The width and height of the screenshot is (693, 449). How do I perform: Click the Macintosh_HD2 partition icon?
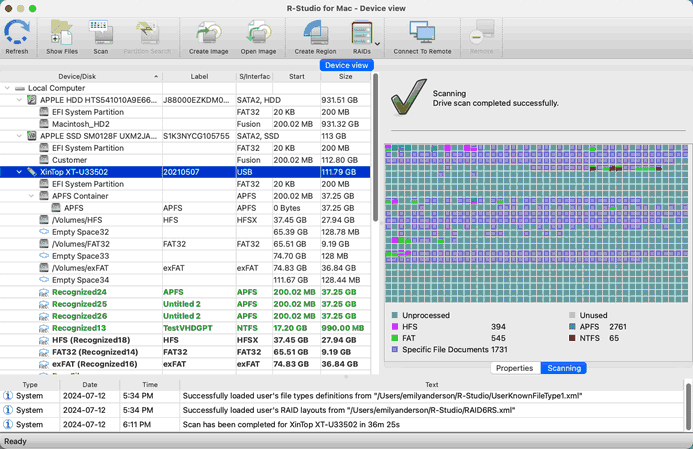click(x=44, y=124)
